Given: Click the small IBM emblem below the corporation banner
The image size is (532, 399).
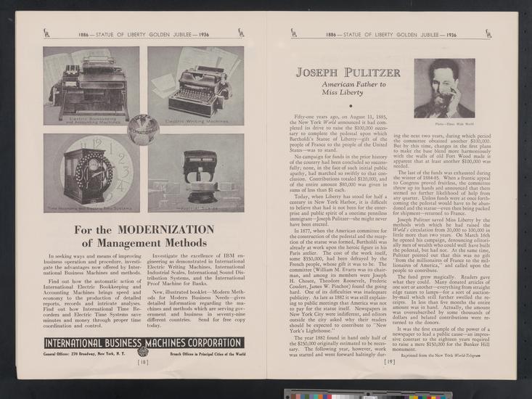Looking at the screenshot, I should 142,353.
